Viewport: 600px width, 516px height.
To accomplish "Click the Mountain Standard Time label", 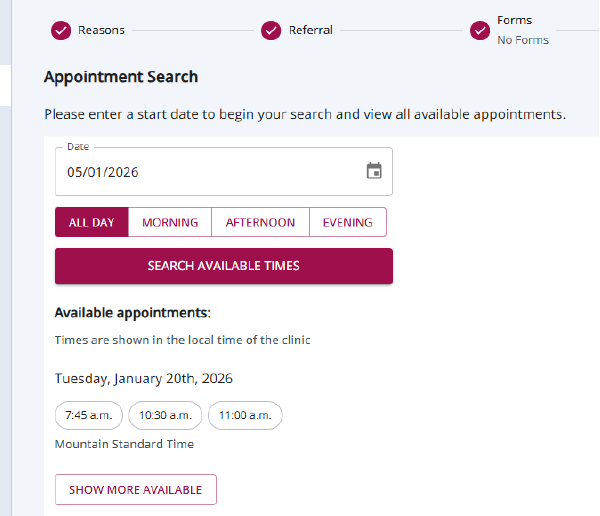I will [x=124, y=444].
